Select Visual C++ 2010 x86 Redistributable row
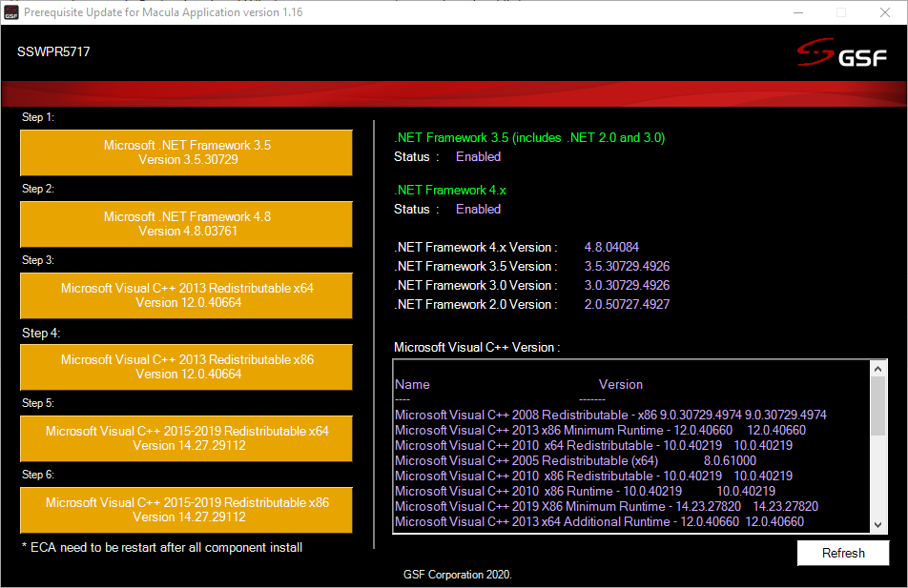 coord(593,476)
